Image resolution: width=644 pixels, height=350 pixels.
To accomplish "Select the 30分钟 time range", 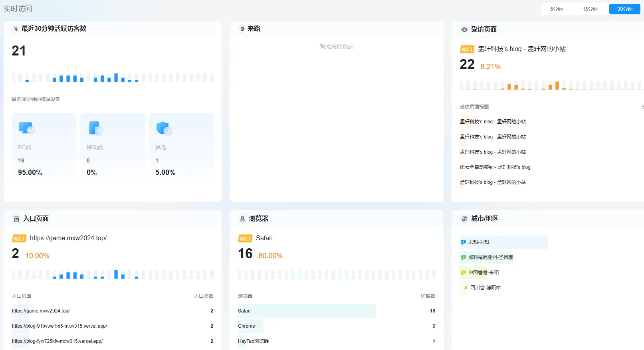I will pos(624,9).
